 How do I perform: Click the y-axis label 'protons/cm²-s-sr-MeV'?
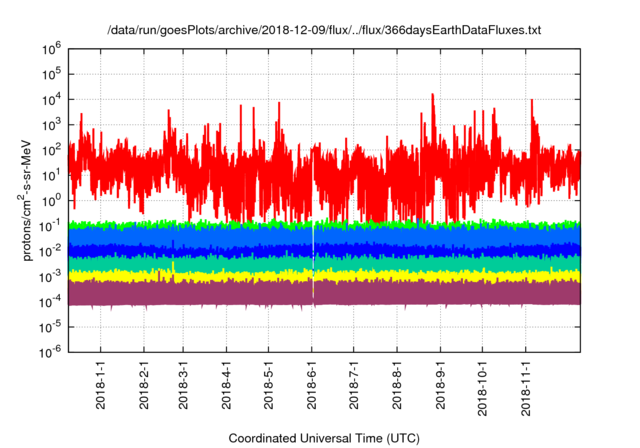coord(26,200)
